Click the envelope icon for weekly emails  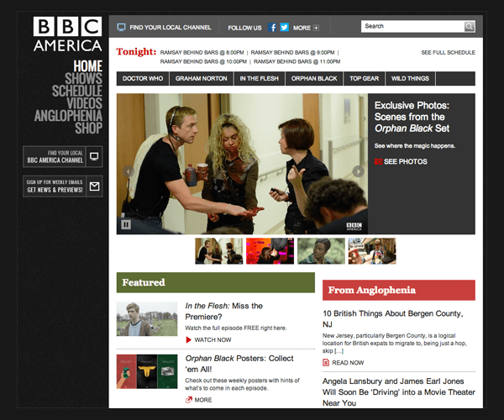pyautogui.click(x=94, y=186)
